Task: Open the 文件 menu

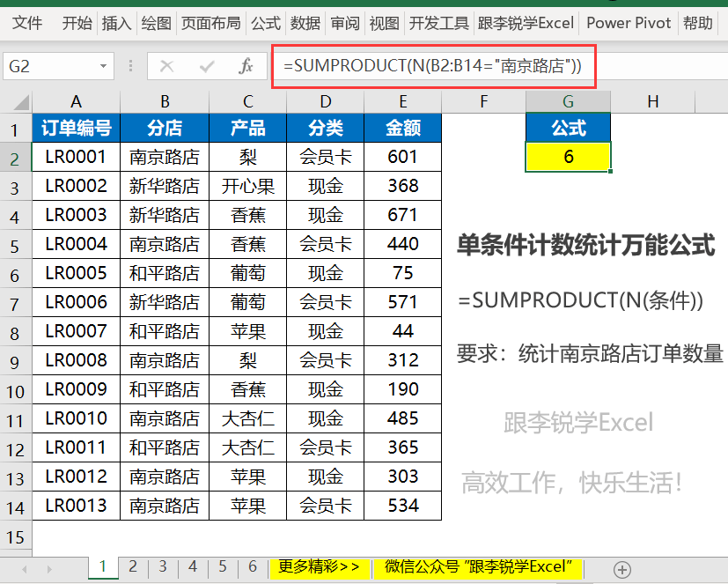Action: pyautogui.click(x=27, y=23)
